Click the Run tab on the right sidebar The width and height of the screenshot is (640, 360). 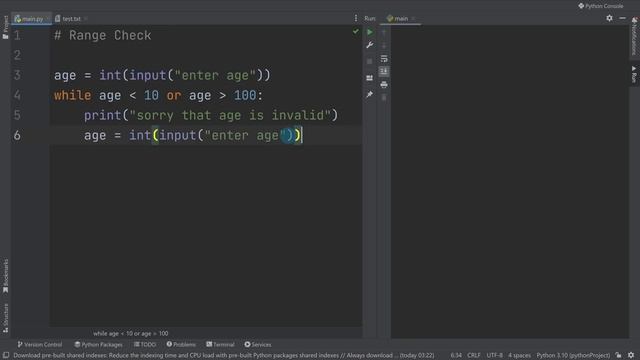(x=634, y=74)
